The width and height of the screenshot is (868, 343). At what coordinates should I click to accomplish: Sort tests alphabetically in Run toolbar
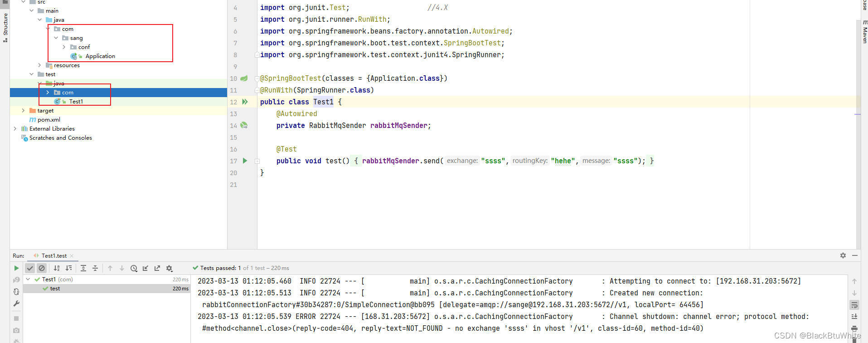click(x=57, y=268)
